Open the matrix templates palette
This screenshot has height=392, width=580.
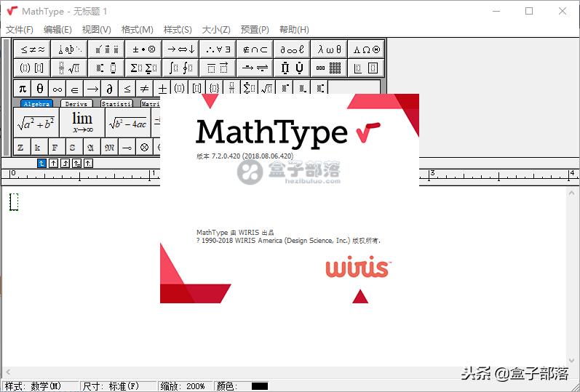(329, 68)
